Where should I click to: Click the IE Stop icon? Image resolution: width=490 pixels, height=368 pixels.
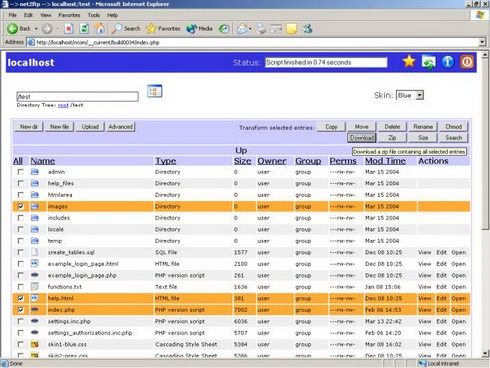[69, 29]
